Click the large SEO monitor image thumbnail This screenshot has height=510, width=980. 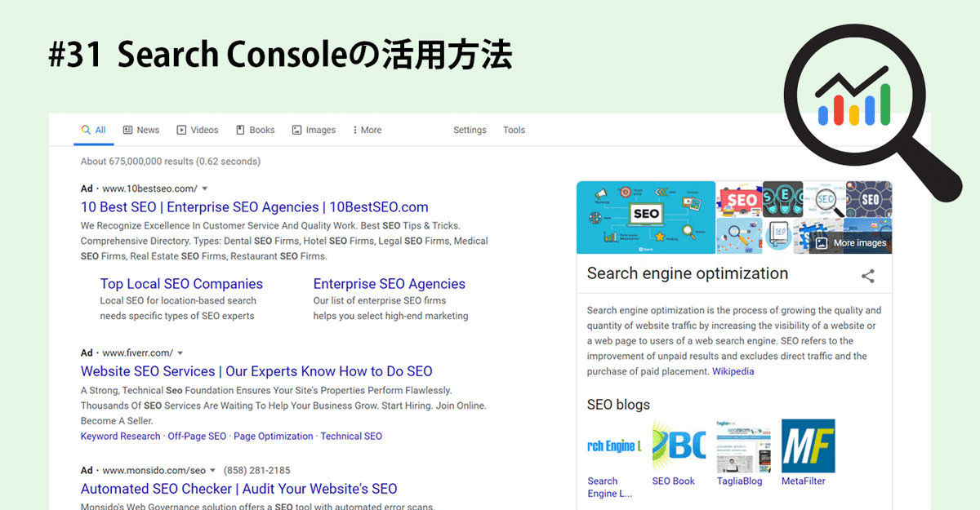pos(645,217)
